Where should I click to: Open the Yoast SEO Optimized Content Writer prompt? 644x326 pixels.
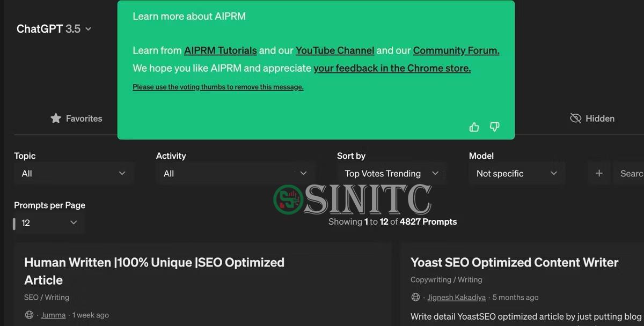point(515,262)
